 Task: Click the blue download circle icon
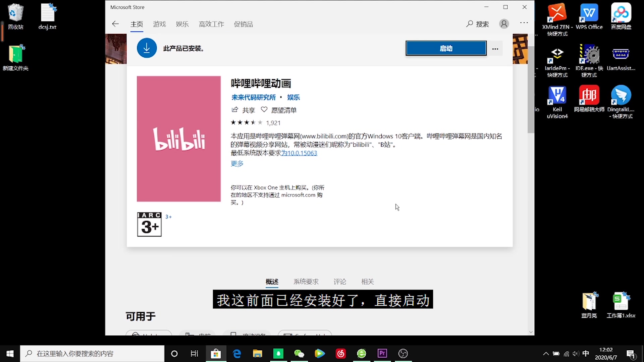coord(147,48)
